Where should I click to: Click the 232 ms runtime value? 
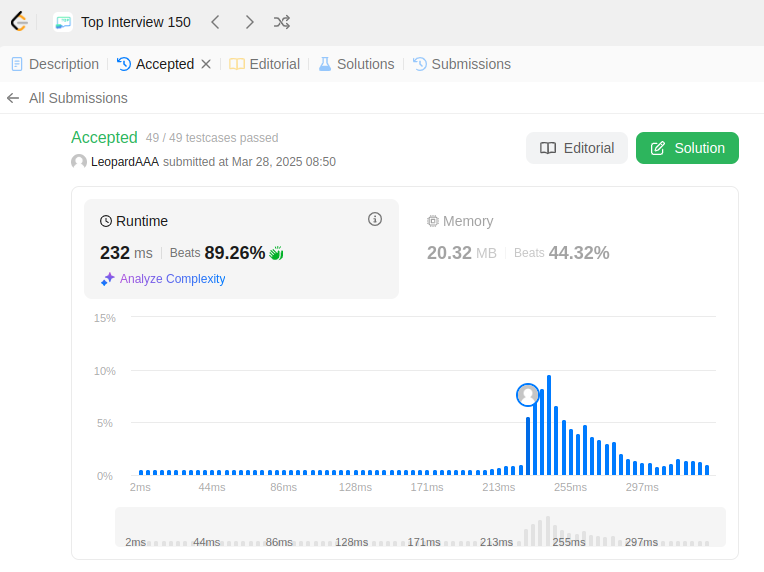click(x=126, y=253)
